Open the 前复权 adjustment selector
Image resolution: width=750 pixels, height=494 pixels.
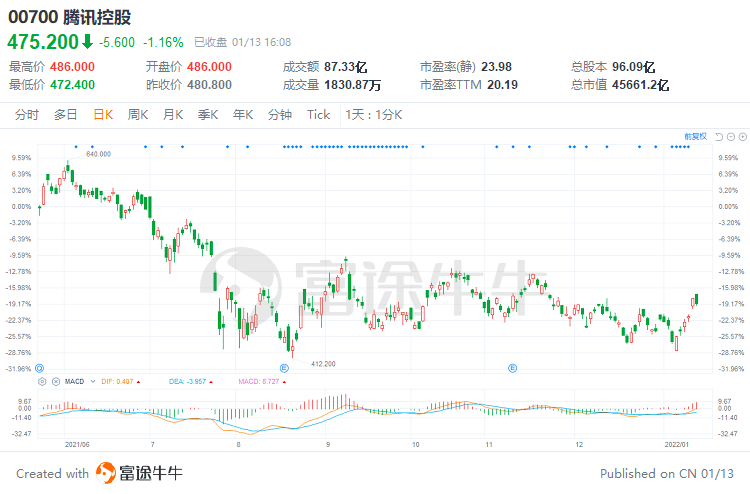pos(695,136)
